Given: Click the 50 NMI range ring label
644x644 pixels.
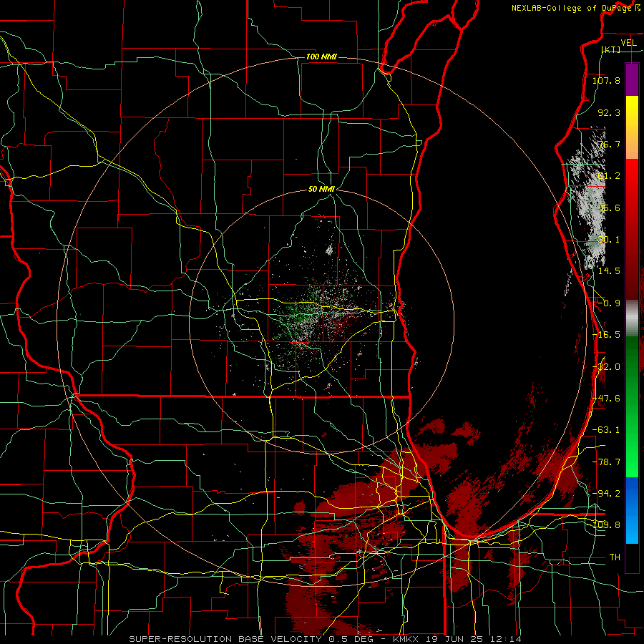Looking at the screenshot, I should (x=321, y=190).
